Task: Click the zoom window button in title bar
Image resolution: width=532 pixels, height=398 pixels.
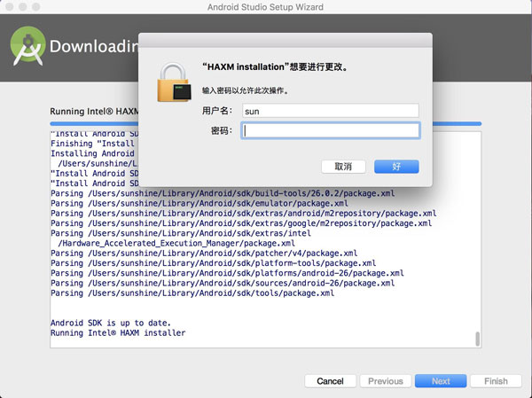Action: click(x=36, y=7)
